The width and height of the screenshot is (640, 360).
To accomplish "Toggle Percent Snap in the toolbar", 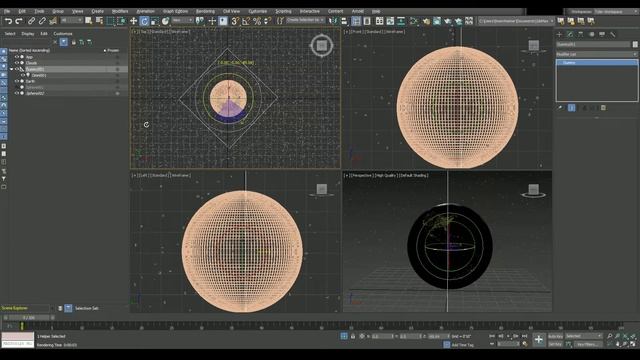I will 257,21.
